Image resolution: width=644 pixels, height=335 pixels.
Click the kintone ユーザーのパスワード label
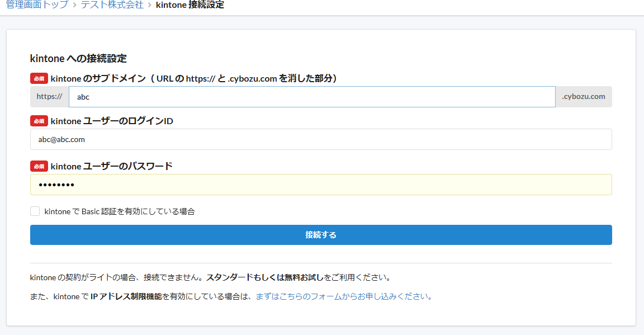tap(111, 166)
